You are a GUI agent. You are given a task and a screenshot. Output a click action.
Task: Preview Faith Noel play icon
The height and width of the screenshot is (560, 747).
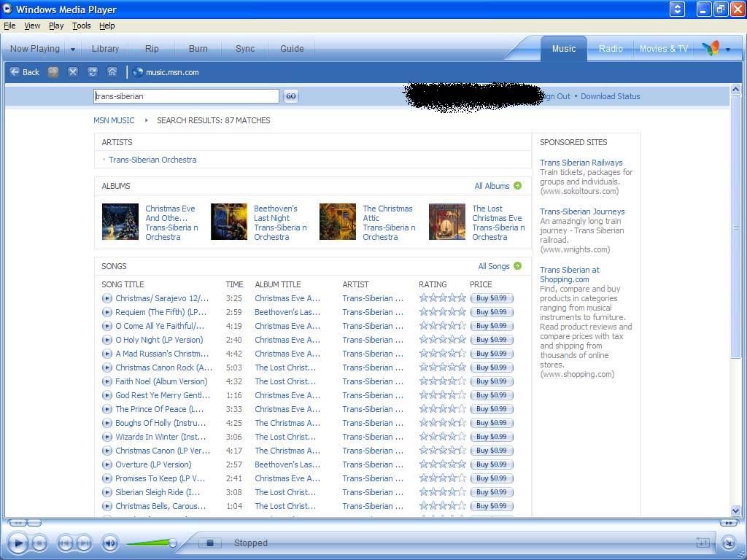(x=107, y=381)
